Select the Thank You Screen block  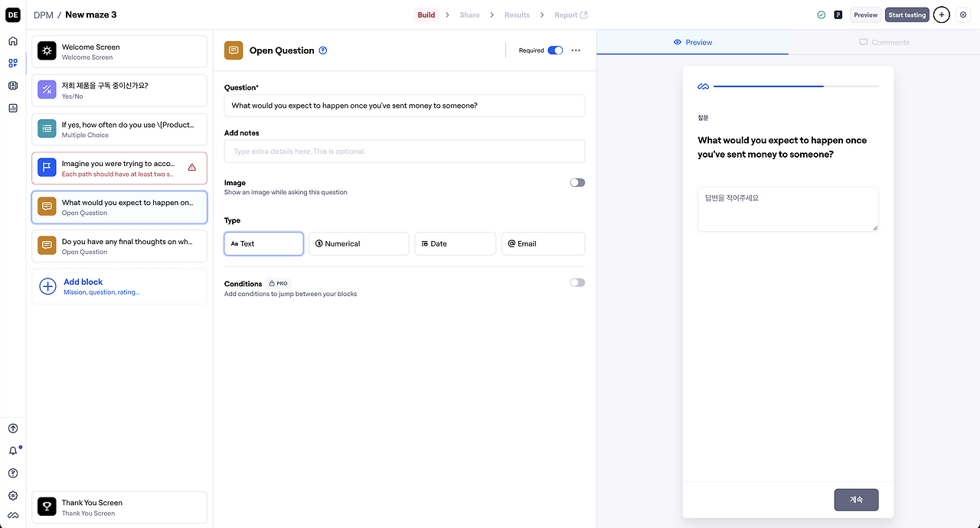[x=119, y=507]
